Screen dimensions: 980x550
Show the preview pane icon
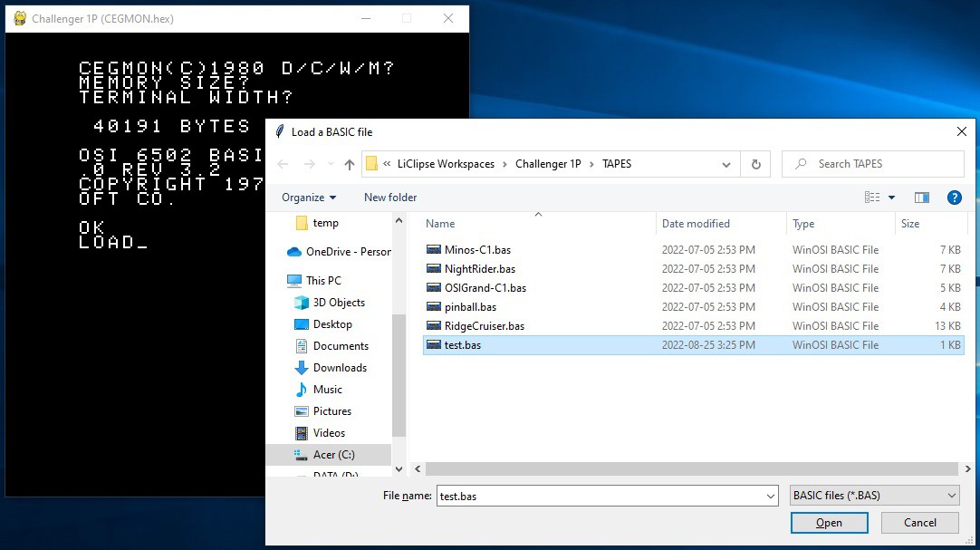point(921,197)
